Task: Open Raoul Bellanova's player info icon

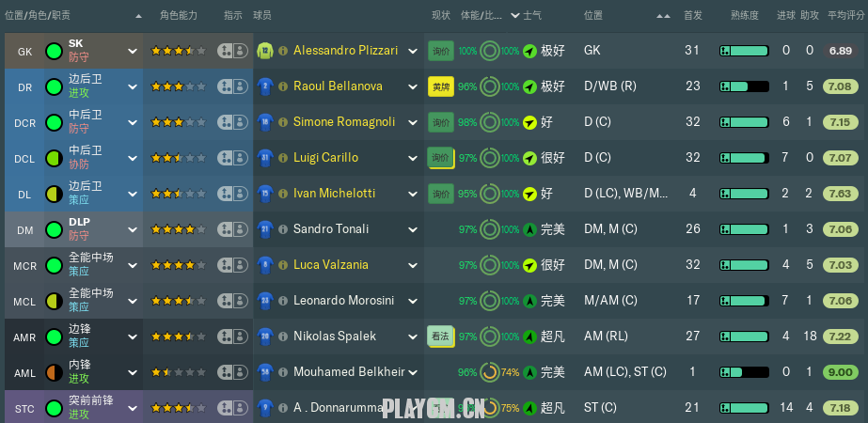Action: coord(282,86)
